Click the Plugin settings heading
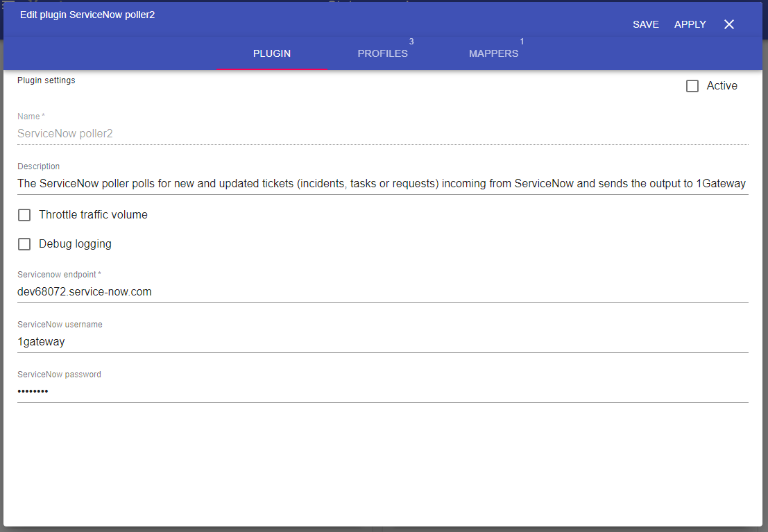 click(46, 80)
